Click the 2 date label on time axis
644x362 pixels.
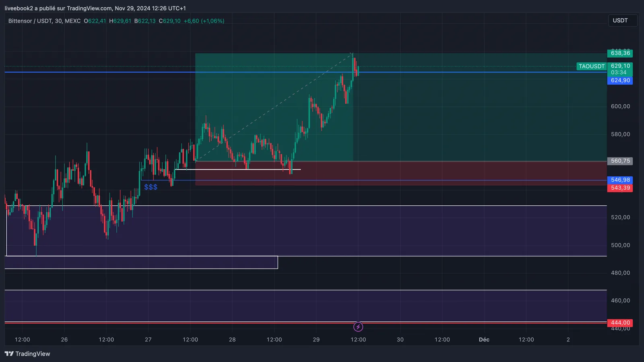568,339
